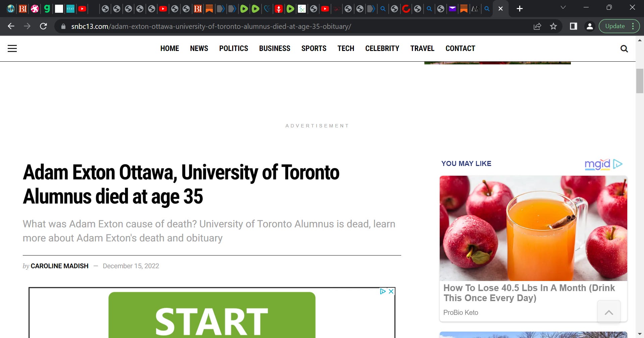The height and width of the screenshot is (338, 644).
Task: Open the NEWS section
Action: point(199,48)
